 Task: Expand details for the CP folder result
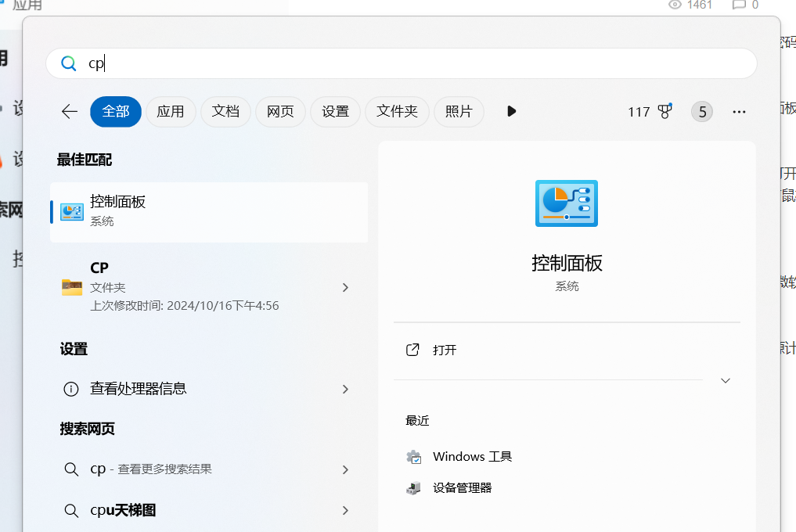pos(345,287)
